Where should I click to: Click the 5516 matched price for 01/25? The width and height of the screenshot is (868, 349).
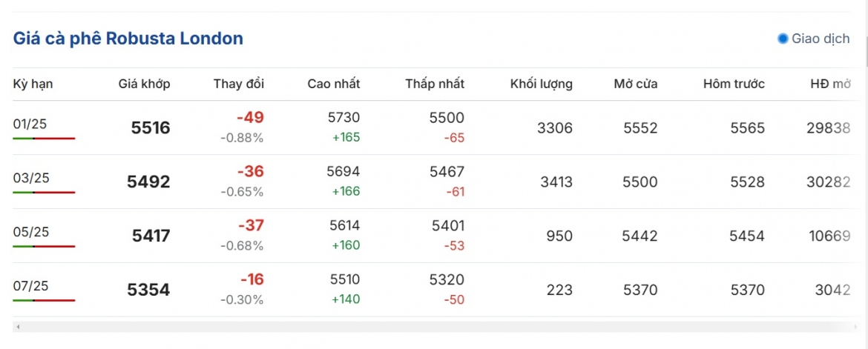[x=151, y=128]
